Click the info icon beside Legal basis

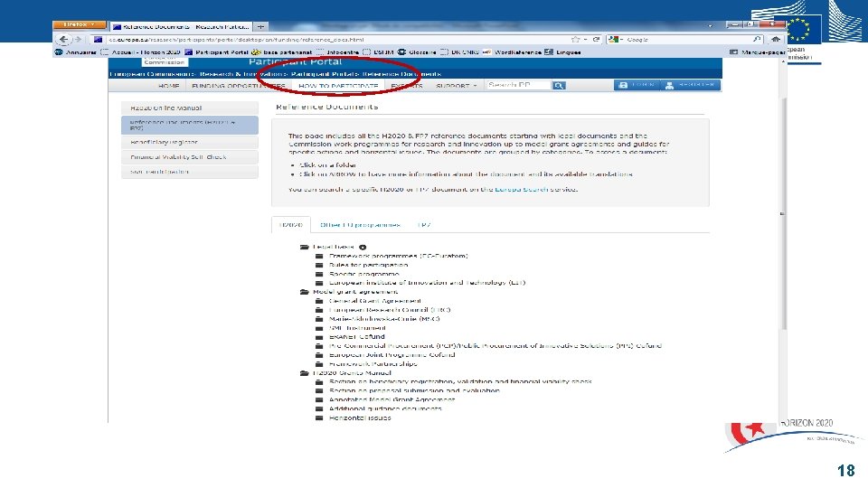tap(363, 248)
